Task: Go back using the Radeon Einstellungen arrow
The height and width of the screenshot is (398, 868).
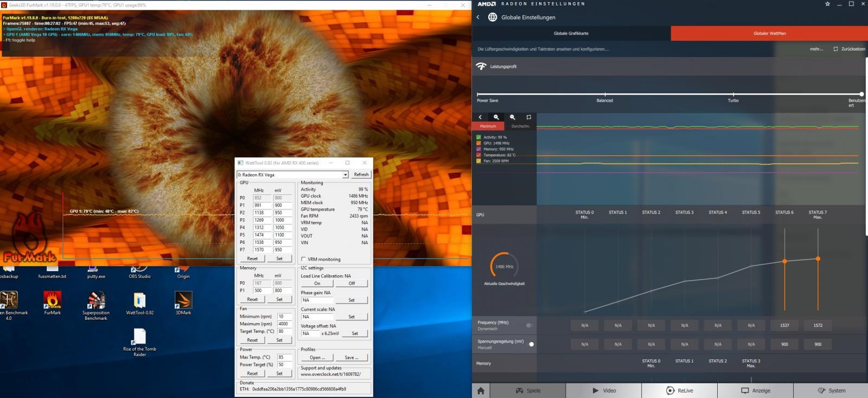Action: click(478, 17)
